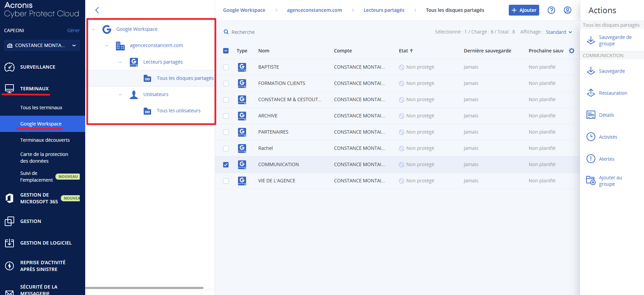The height and width of the screenshot is (295, 644).
Task: Click the Gérer link
Action: coord(73,30)
